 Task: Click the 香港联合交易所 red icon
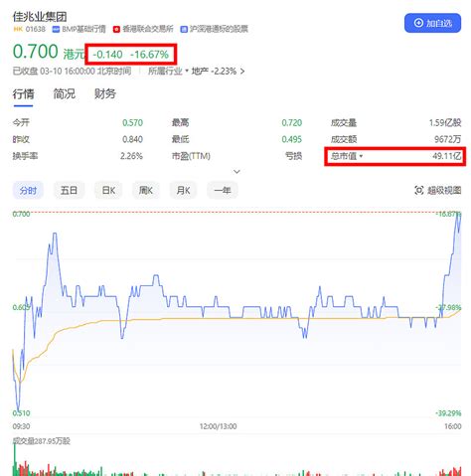pyautogui.click(x=116, y=29)
